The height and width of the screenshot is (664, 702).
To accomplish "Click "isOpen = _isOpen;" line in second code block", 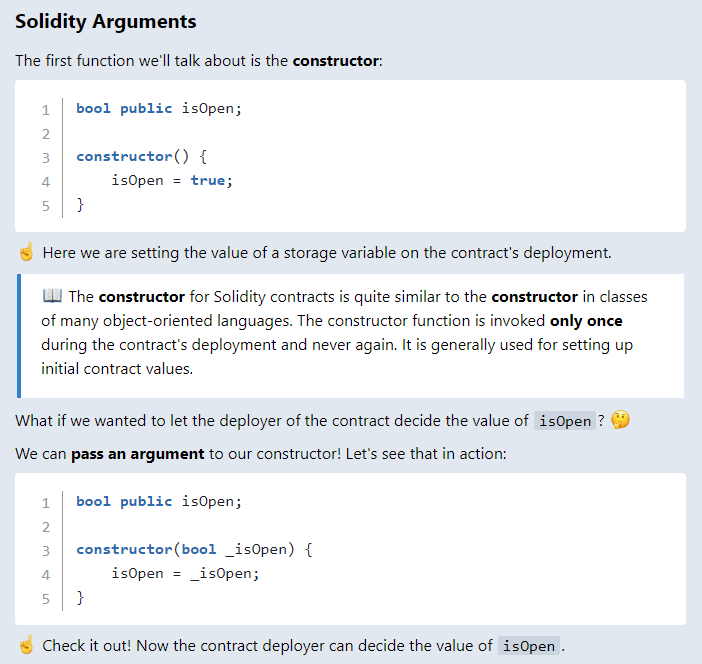I will coord(185,574).
